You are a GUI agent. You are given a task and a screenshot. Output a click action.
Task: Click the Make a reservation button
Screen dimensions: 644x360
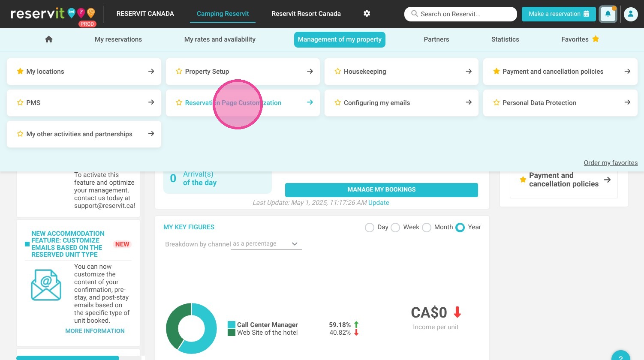click(559, 14)
